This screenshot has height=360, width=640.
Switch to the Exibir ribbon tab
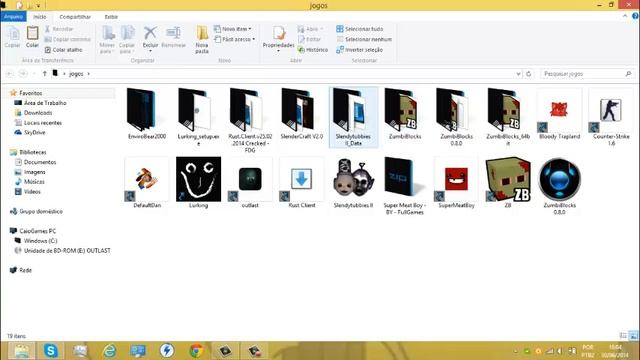[x=111, y=17]
